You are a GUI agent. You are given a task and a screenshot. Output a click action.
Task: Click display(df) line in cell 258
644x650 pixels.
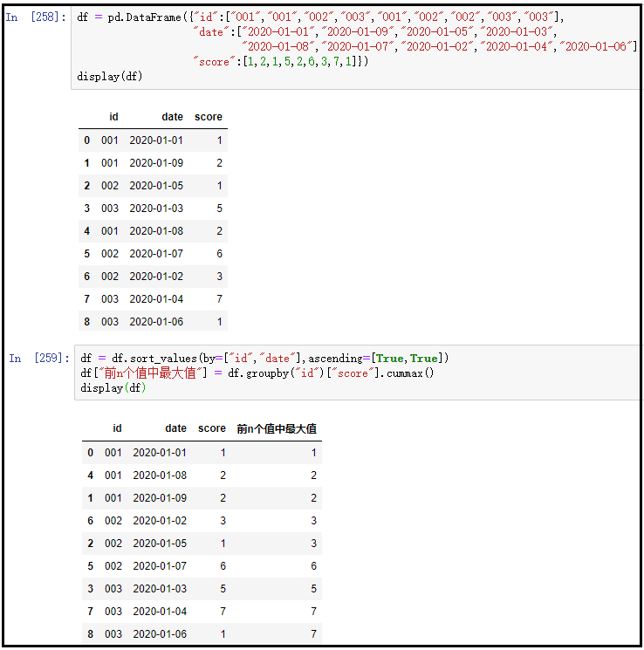[x=109, y=76]
